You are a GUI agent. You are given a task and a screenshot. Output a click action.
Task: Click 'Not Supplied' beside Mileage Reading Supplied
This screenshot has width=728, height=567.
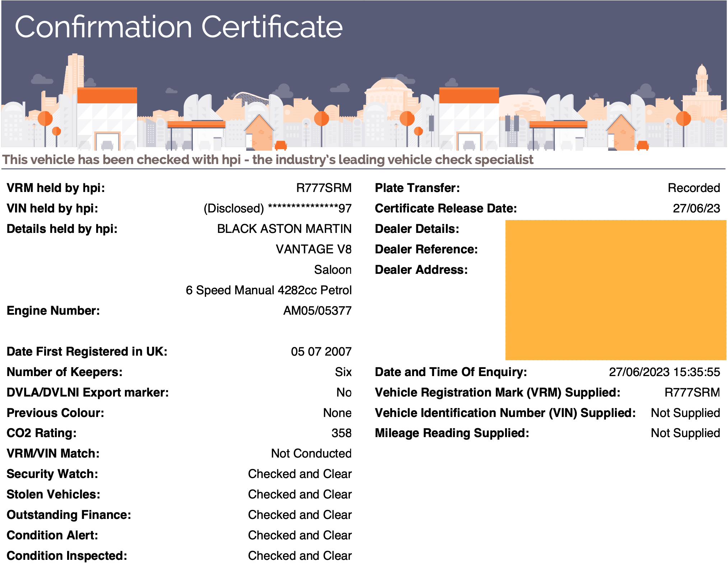point(685,433)
